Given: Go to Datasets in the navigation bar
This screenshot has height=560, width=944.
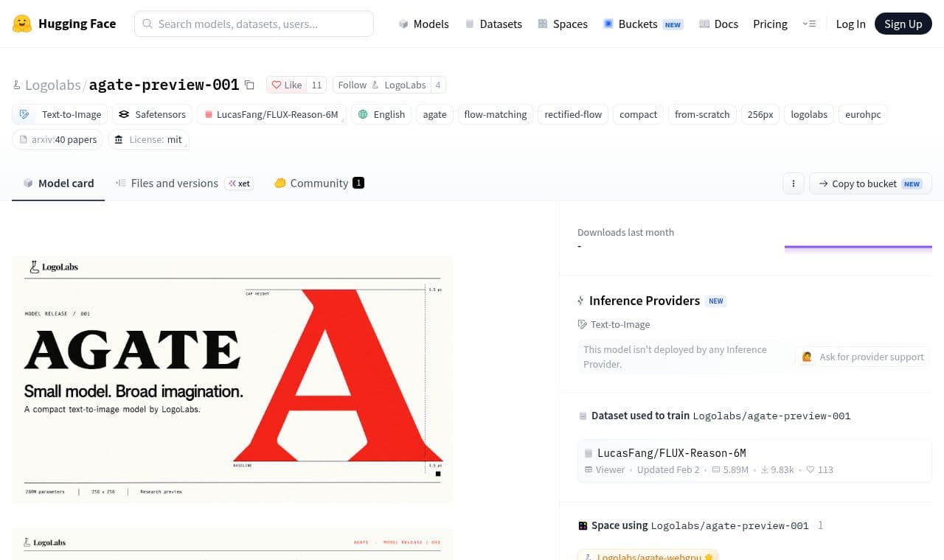Looking at the screenshot, I should point(493,24).
